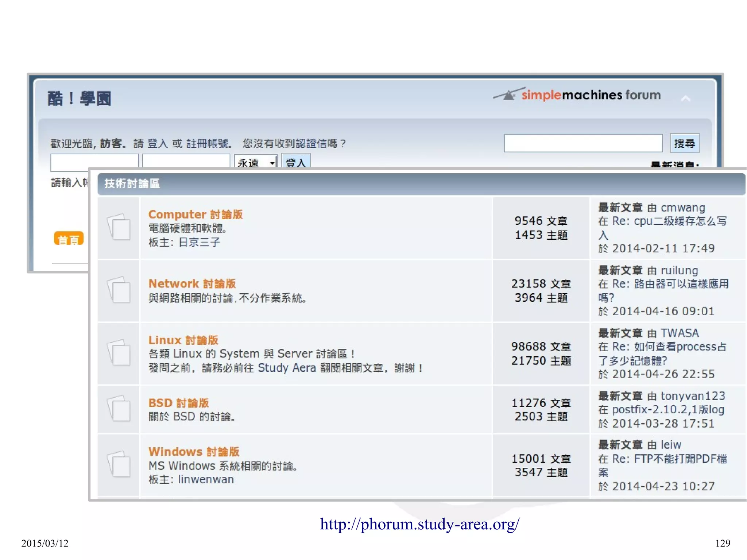Click the 註冊帳號 register link
Screen dimensions: 747x560
[x=207, y=143]
